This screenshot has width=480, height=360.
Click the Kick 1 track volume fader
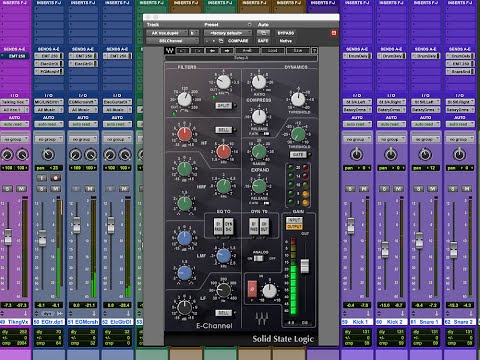click(351, 226)
